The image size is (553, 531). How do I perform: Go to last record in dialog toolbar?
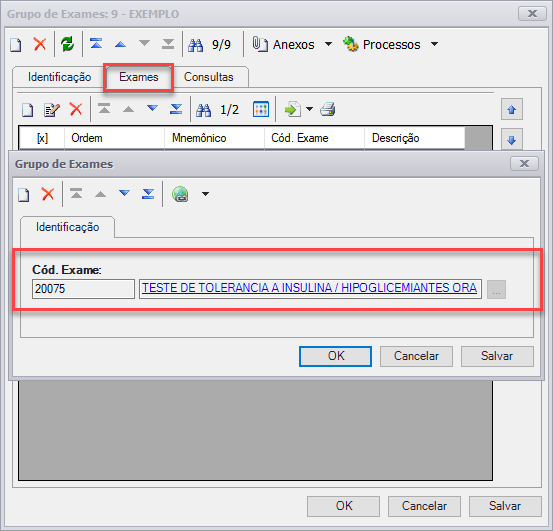(148, 194)
